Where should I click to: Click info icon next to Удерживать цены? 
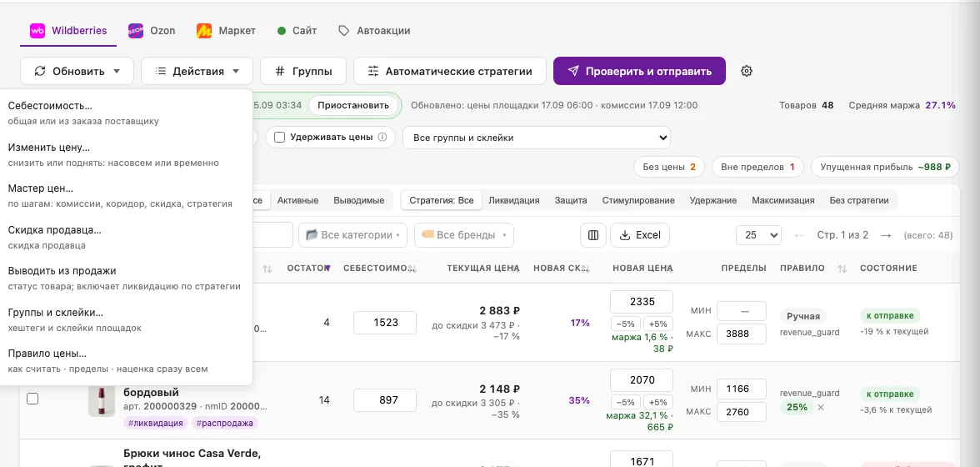point(382,137)
